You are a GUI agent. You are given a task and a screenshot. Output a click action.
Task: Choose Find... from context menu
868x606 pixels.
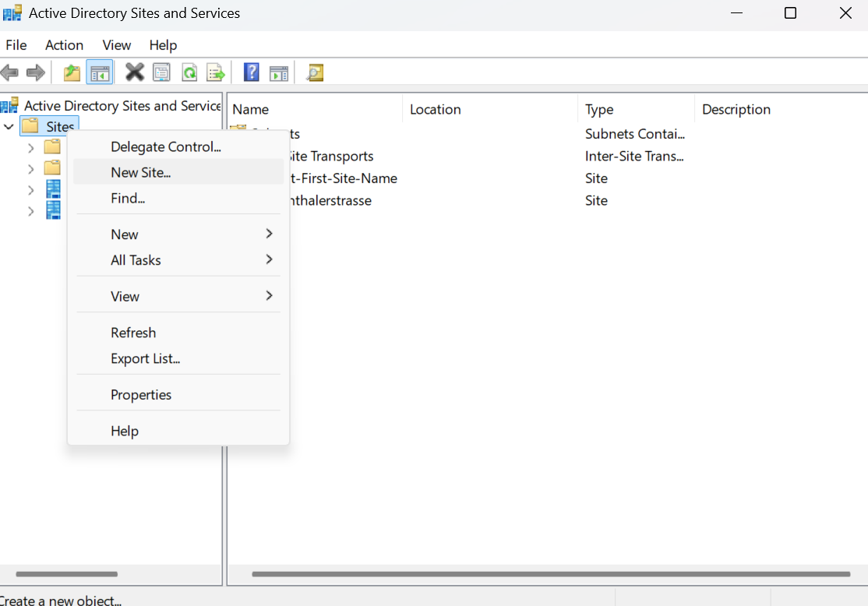pos(178,198)
